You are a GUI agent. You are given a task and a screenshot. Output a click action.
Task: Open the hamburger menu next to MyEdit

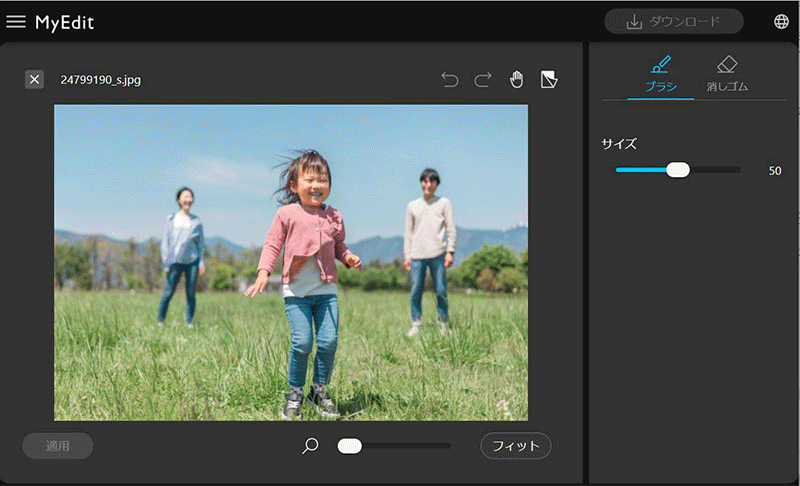click(16, 21)
